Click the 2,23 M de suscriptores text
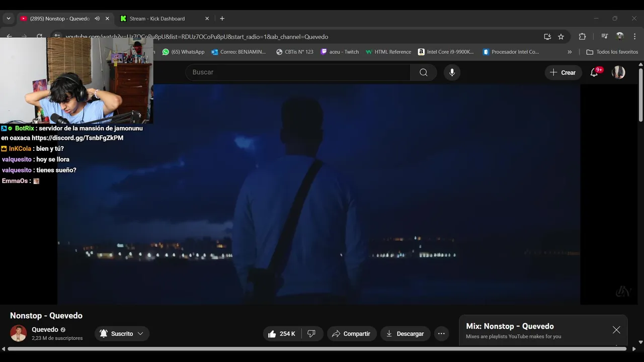Viewport: 644px width, 362px height. click(57, 338)
